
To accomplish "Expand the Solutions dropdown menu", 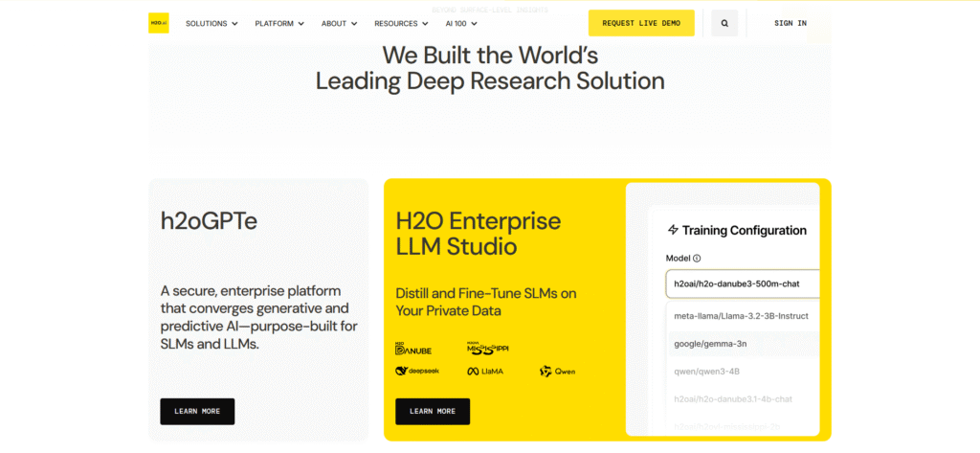I will [x=212, y=23].
